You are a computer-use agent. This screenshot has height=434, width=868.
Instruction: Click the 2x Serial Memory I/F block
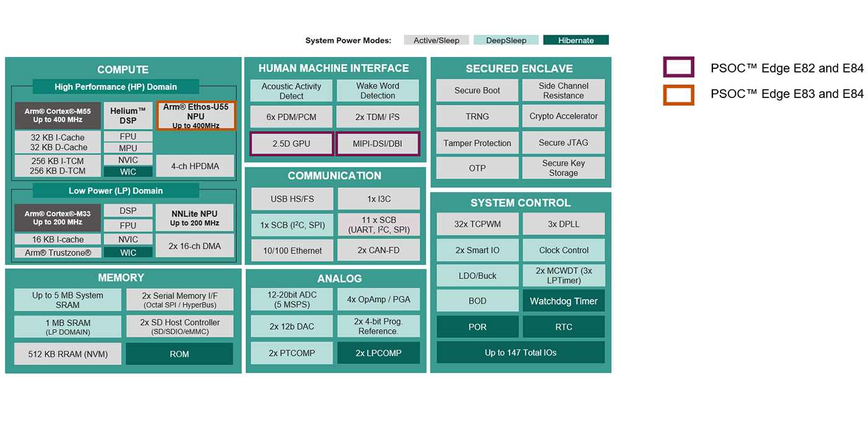[180, 300]
